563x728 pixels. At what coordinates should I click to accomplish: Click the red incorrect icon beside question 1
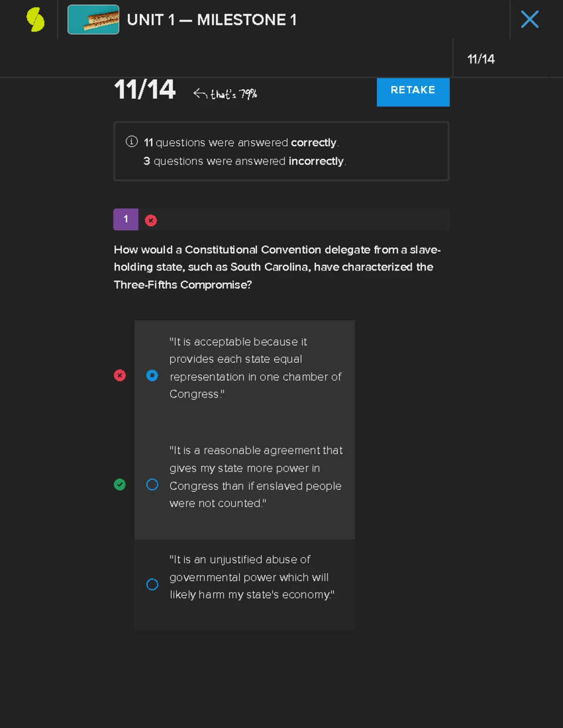click(x=151, y=220)
